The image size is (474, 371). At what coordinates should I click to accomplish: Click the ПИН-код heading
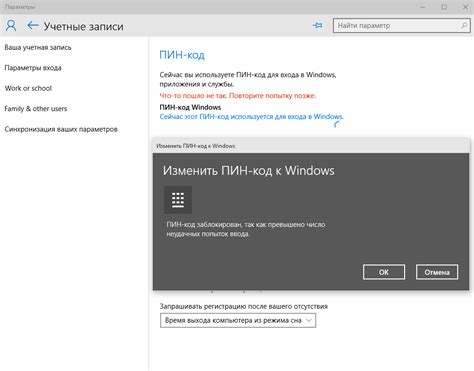coord(182,55)
